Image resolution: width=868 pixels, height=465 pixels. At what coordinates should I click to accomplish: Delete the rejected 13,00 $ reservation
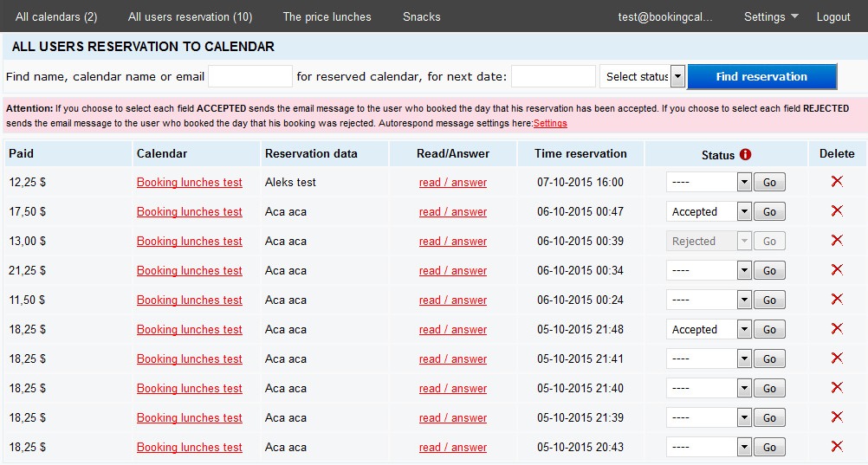(x=837, y=241)
